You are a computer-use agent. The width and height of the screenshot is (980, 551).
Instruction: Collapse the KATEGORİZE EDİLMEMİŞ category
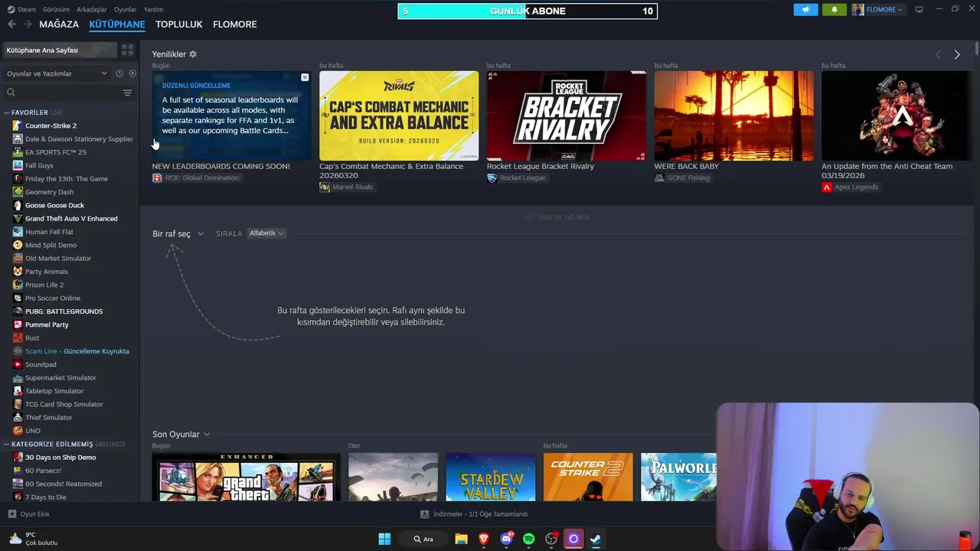coord(6,444)
